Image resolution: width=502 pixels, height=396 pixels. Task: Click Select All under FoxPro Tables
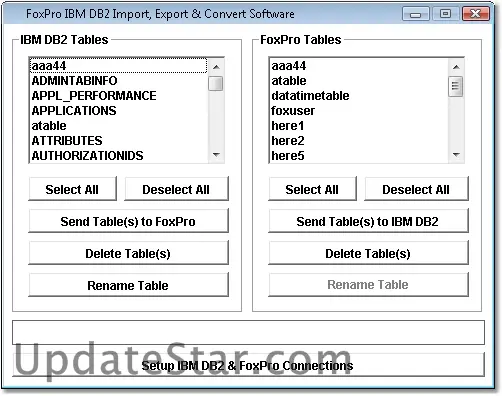point(312,189)
